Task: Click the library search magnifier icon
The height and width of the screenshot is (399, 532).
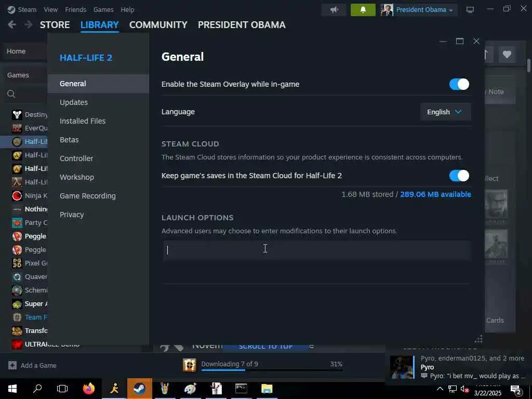Action: point(11,94)
